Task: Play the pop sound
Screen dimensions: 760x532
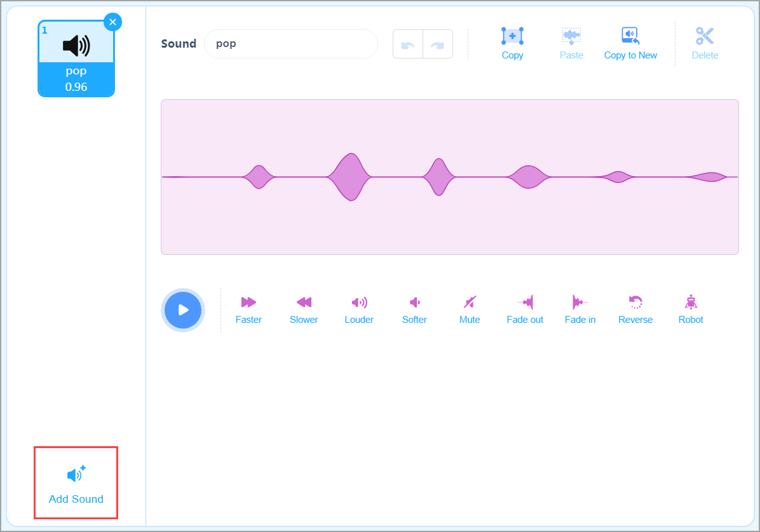Action: click(x=182, y=310)
